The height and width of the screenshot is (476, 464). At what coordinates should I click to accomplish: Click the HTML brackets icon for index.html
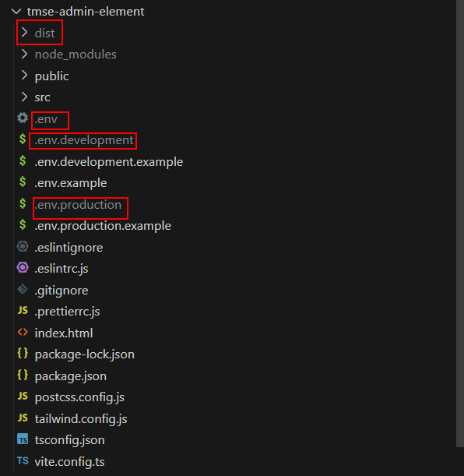[x=23, y=332]
